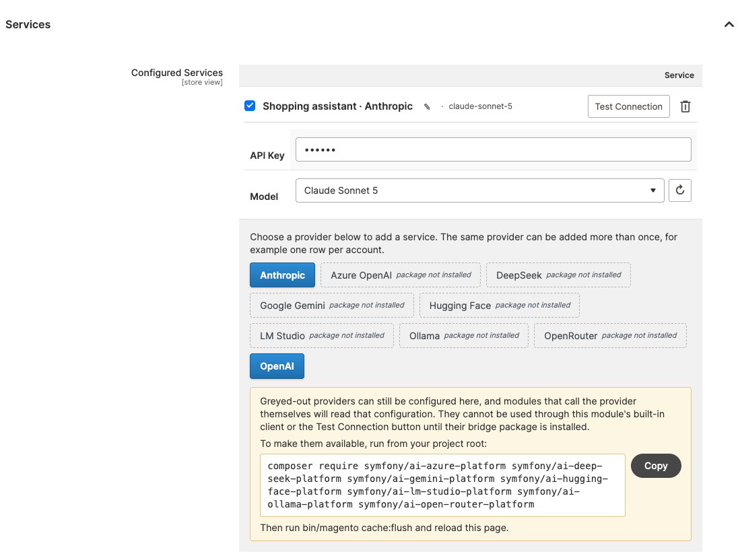Copy the composer require command
Viewport: 740px width, 560px height.
pyautogui.click(x=656, y=466)
